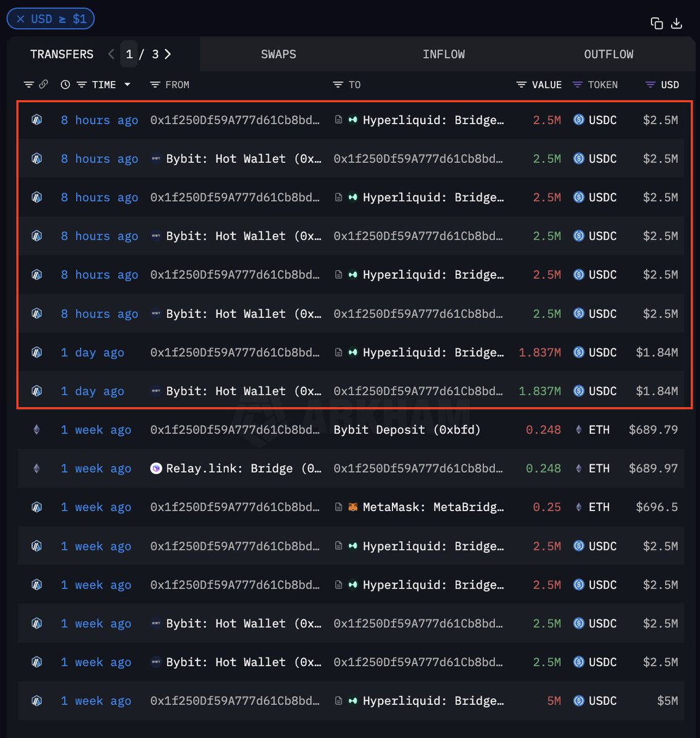Open the USD column filter
700x738 pixels.
pos(650,84)
